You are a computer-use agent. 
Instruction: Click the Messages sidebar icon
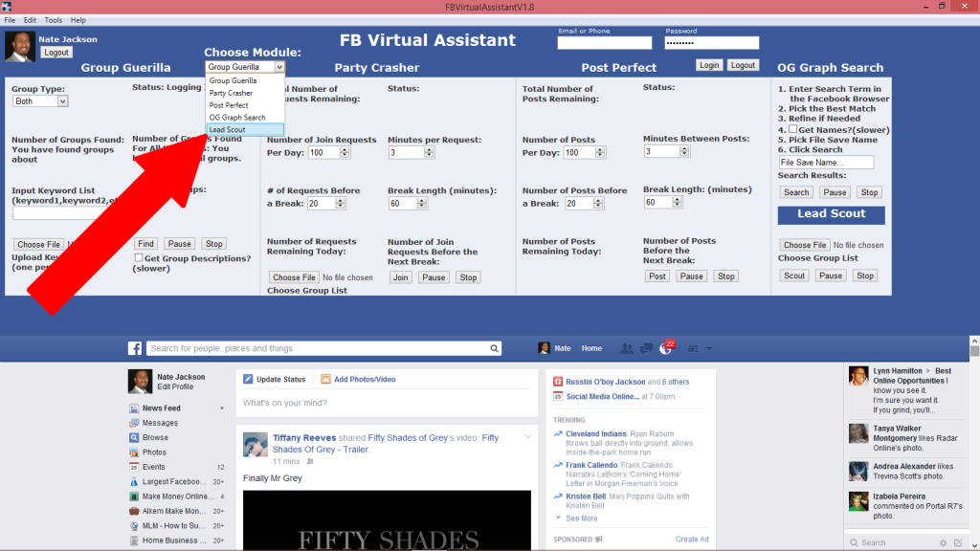click(x=134, y=423)
